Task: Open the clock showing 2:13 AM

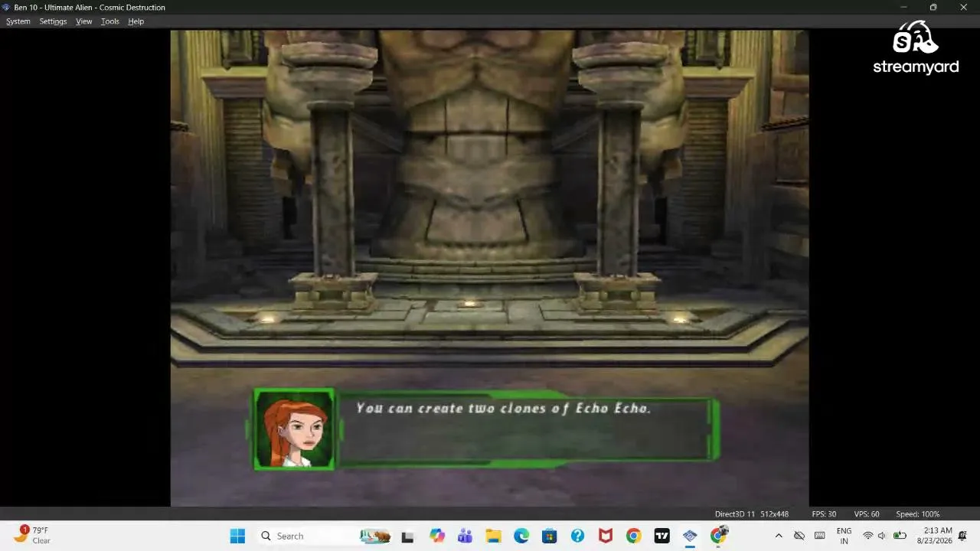Action: (934, 536)
